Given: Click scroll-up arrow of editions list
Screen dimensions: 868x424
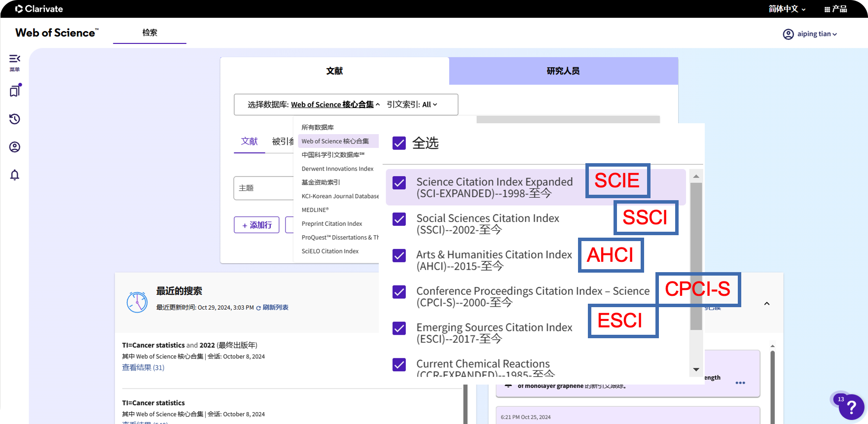Looking at the screenshot, I should pyautogui.click(x=696, y=176).
